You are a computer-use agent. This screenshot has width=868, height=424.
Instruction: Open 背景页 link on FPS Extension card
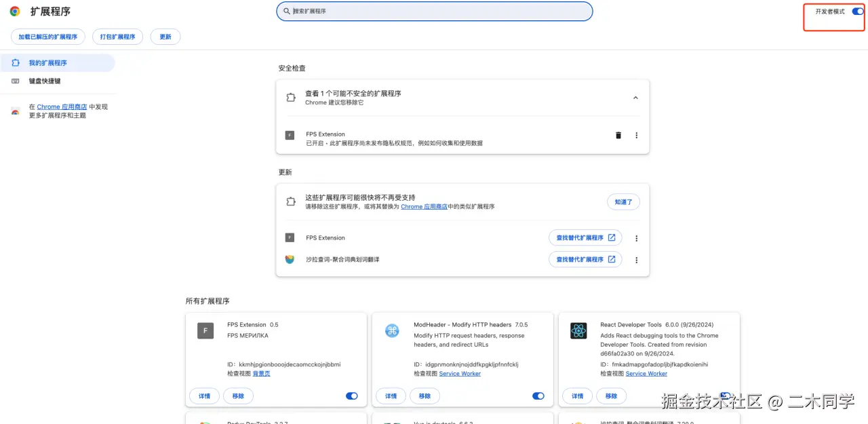[x=261, y=373]
